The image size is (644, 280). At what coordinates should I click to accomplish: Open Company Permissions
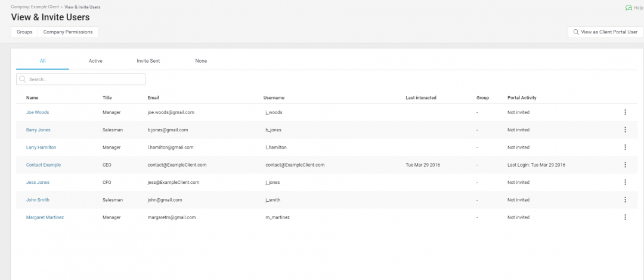[x=68, y=32]
